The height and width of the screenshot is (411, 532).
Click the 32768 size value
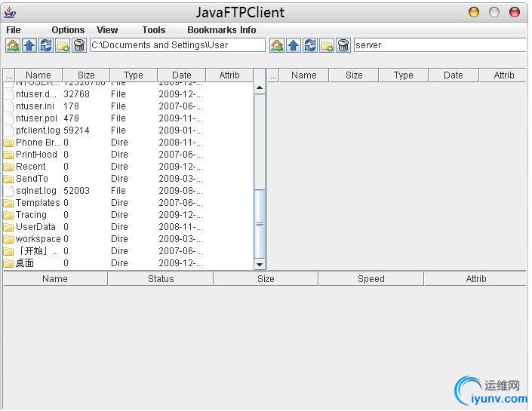pyautogui.click(x=77, y=94)
